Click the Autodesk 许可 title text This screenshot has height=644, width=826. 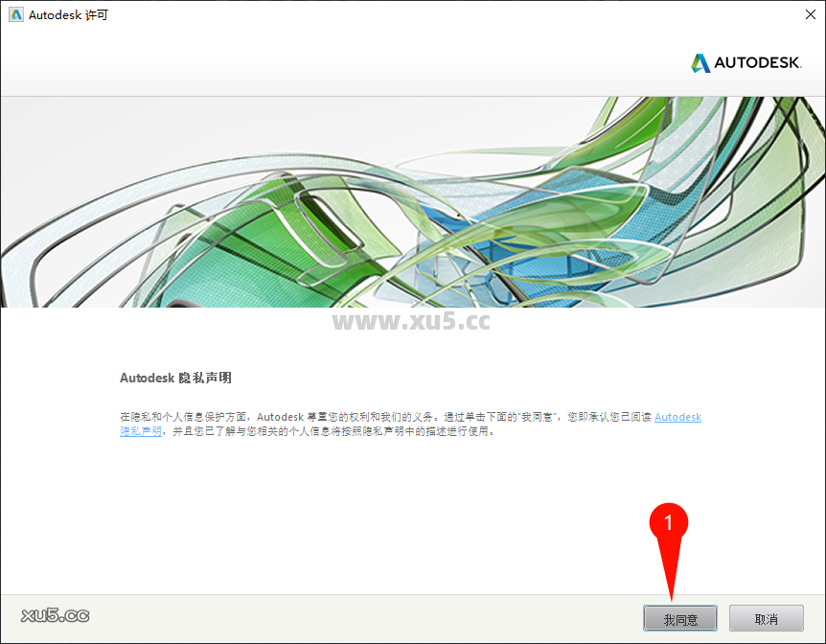67,14
